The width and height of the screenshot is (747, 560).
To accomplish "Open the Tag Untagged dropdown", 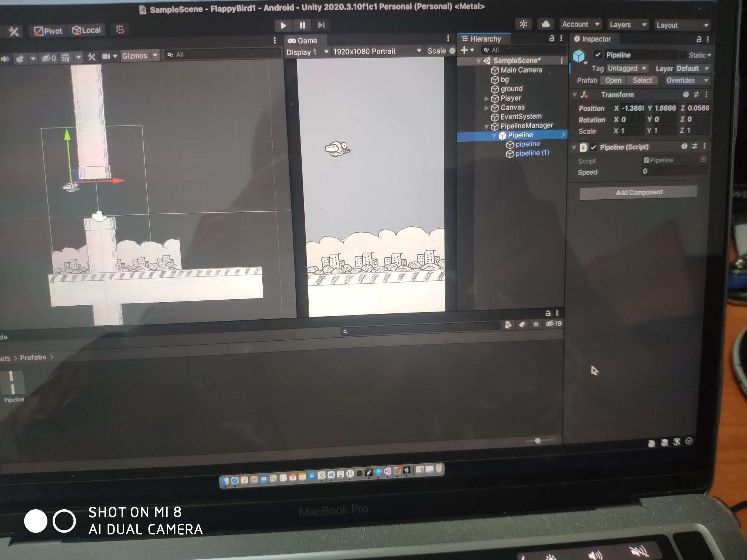I will click(627, 69).
